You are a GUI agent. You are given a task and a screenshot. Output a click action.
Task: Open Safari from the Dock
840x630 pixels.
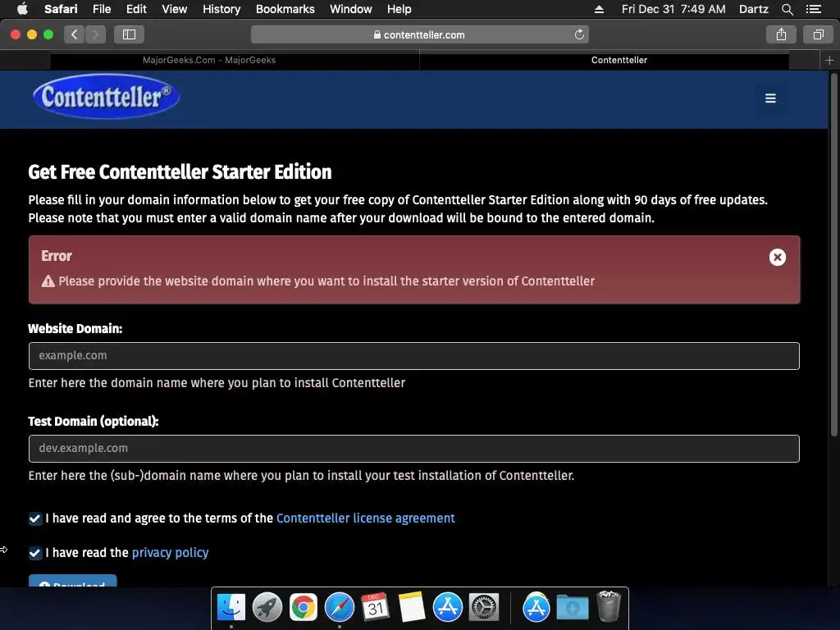(x=339, y=607)
